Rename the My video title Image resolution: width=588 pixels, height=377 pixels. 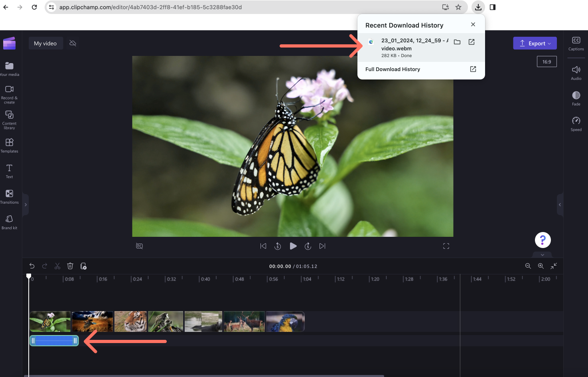coord(45,43)
